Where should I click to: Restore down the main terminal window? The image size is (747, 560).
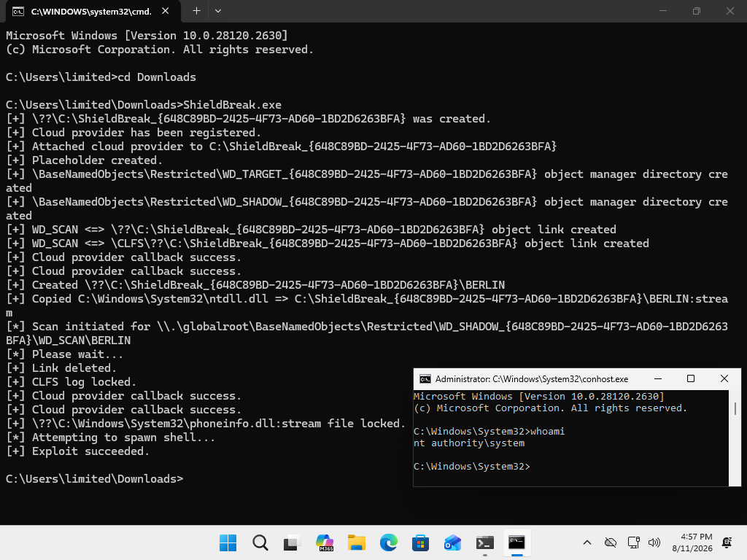coord(697,11)
